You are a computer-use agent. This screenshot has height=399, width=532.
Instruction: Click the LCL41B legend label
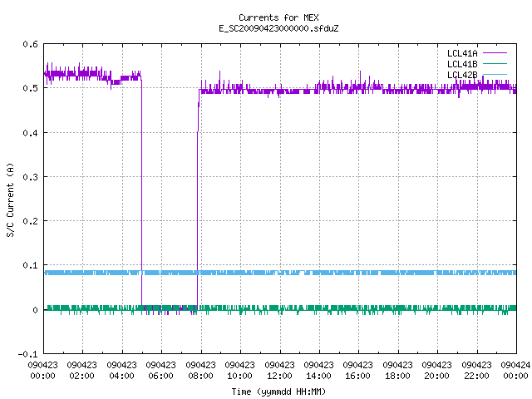(462, 64)
